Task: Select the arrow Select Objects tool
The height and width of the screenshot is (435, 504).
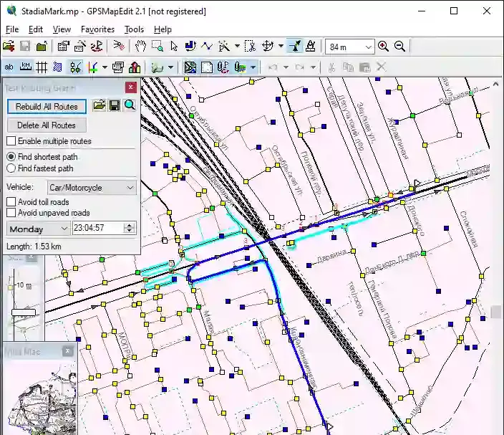Action: [x=174, y=47]
